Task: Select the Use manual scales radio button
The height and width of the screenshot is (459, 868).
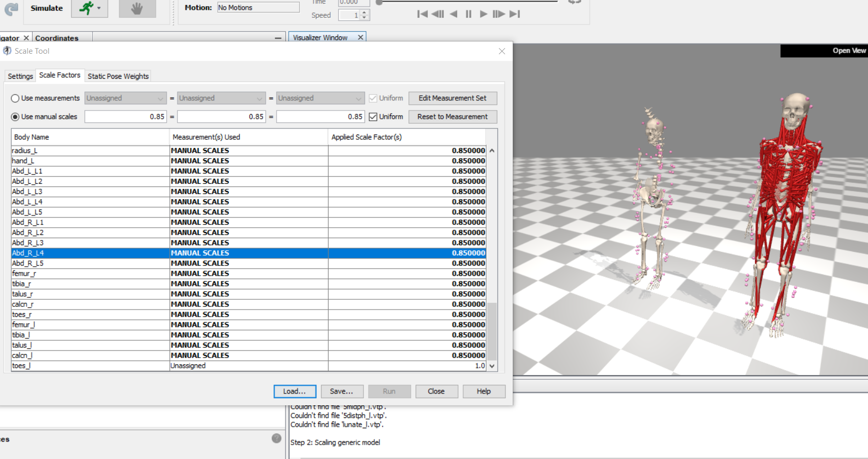Action: [15, 117]
